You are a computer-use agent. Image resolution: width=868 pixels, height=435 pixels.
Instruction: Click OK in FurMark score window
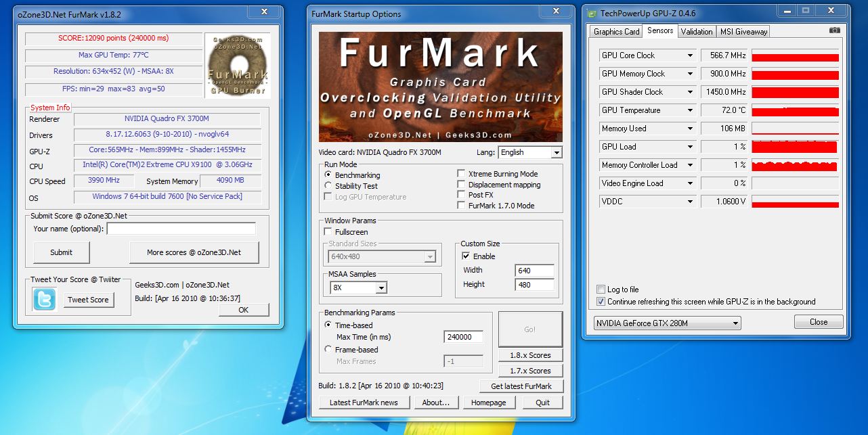[243, 310]
